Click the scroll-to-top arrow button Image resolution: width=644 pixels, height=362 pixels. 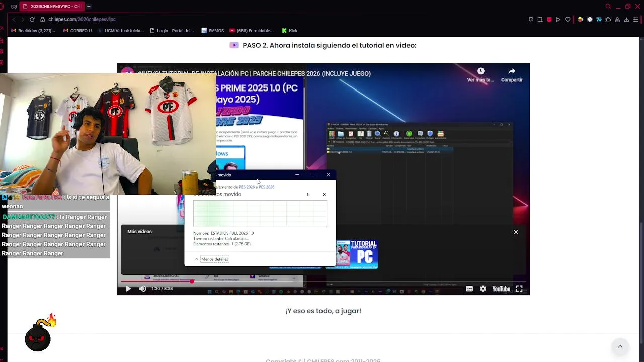[620, 346]
